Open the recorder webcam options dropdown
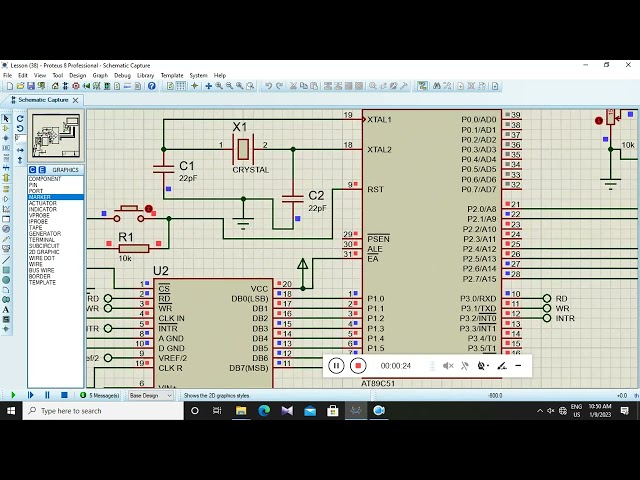Screen dimensions: 640x480 [483, 366]
